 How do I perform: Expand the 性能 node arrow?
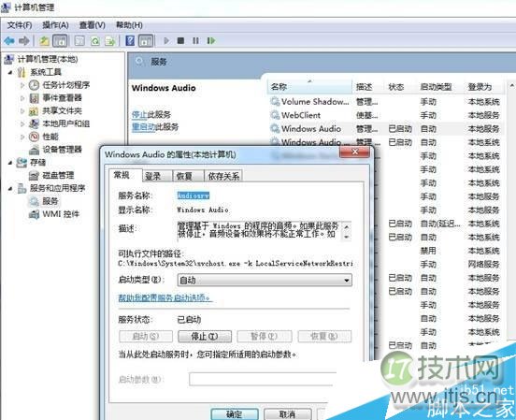[22, 137]
